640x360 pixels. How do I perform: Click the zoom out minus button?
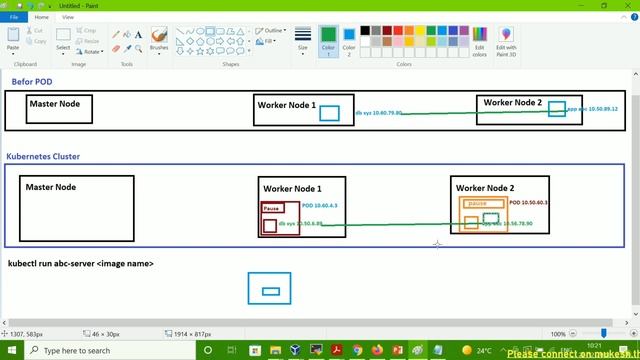(573, 334)
